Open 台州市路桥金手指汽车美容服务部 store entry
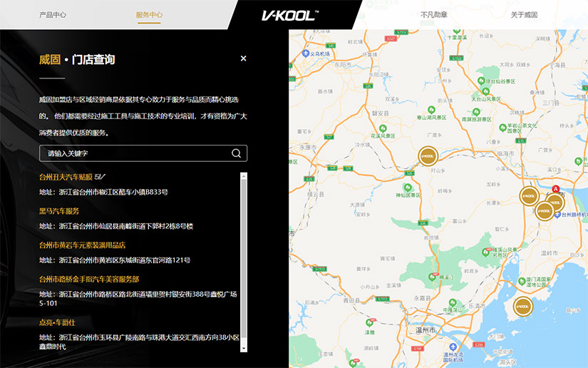Screen dimensions: 588x368 [89, 279]
